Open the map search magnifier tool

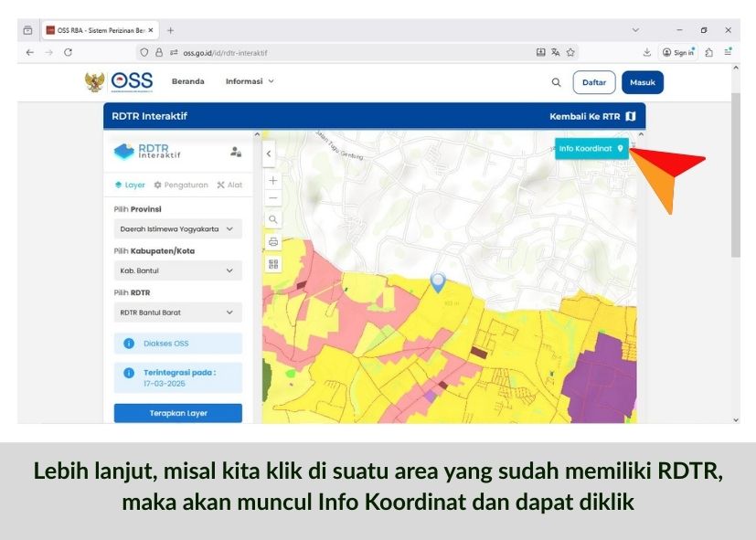(272, 220)
